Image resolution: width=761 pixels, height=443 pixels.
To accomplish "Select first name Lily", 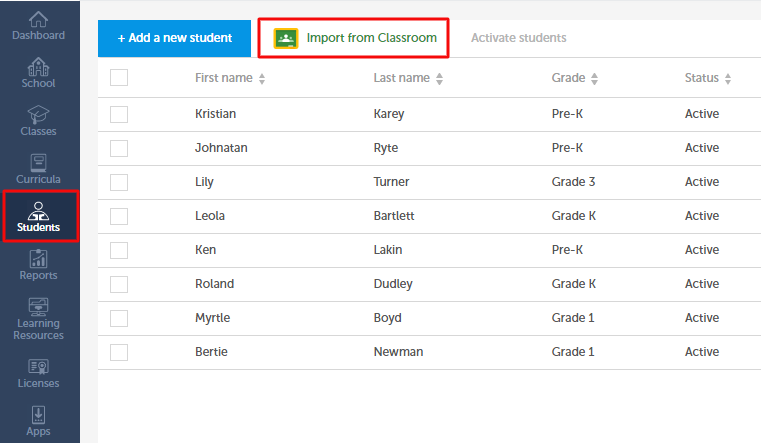I will pos(204,182).
